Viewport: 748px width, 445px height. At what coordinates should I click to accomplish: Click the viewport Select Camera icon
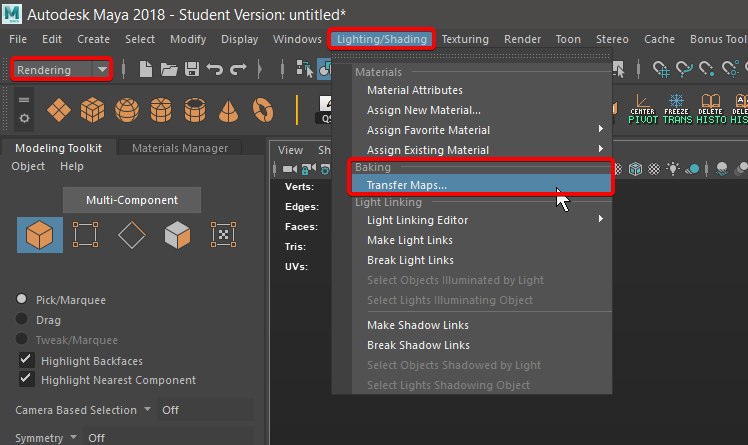click(290, 169)
